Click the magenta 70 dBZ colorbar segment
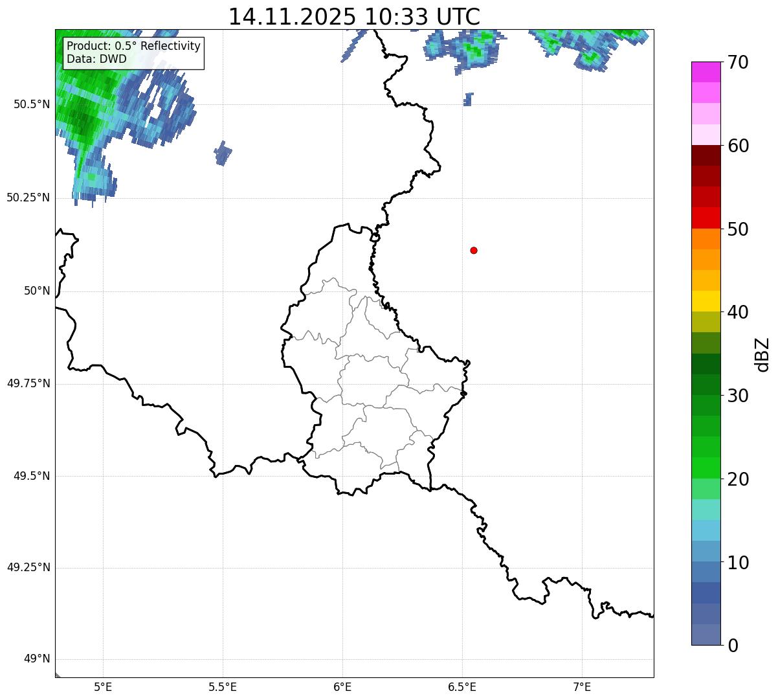The image size is (778, 700). tap(706, 72)
